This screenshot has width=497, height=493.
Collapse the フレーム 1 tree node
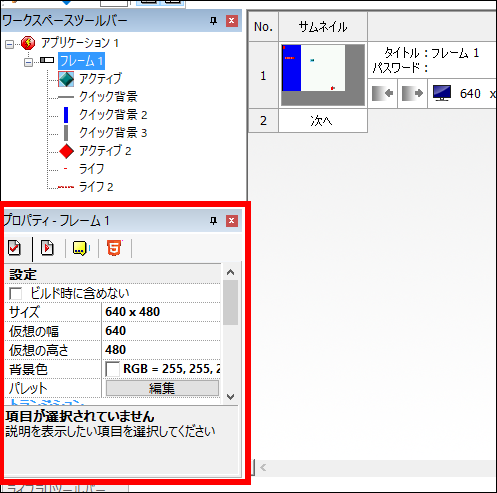pyautogui.click(x=28, y=62)
